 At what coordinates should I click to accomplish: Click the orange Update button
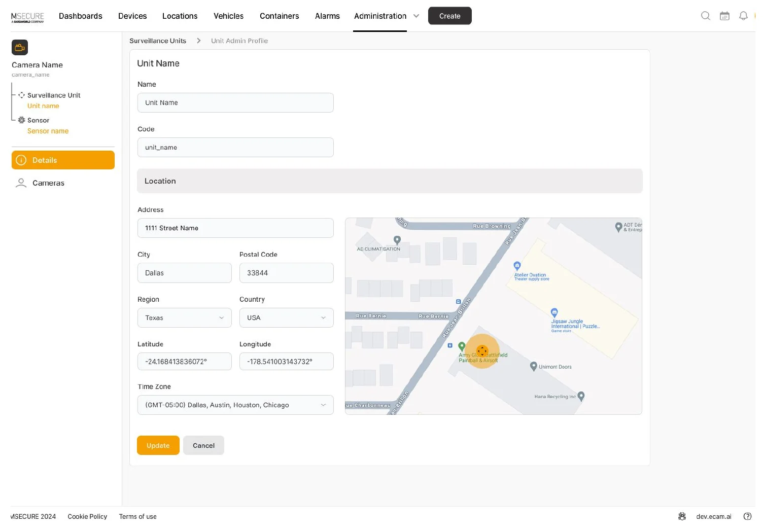tap(158, 445)
